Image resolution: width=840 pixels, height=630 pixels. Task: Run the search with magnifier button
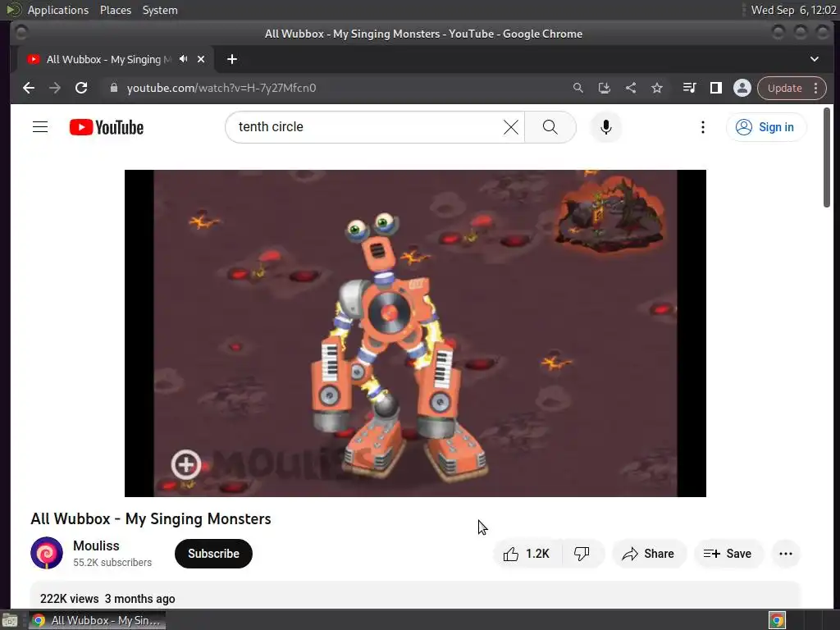point(550,127)
